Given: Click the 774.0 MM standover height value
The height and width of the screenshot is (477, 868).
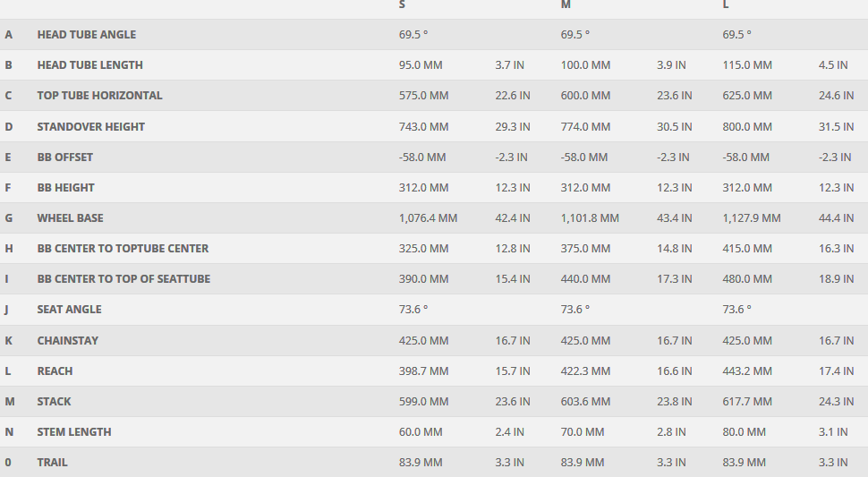Looking at the screenshot, I should 585,127.
